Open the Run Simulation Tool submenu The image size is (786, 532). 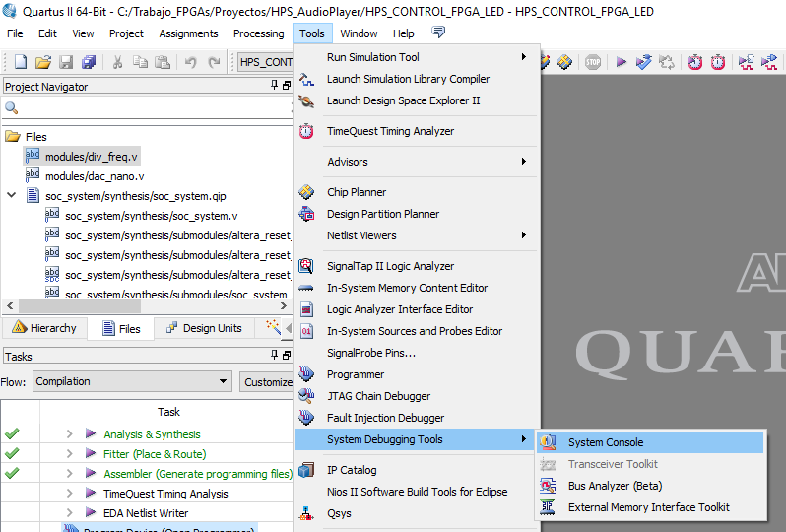(x=417, y=57)
